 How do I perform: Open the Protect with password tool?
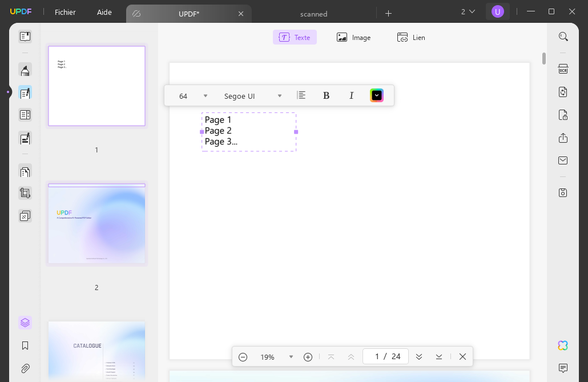[x=563, y=115]
